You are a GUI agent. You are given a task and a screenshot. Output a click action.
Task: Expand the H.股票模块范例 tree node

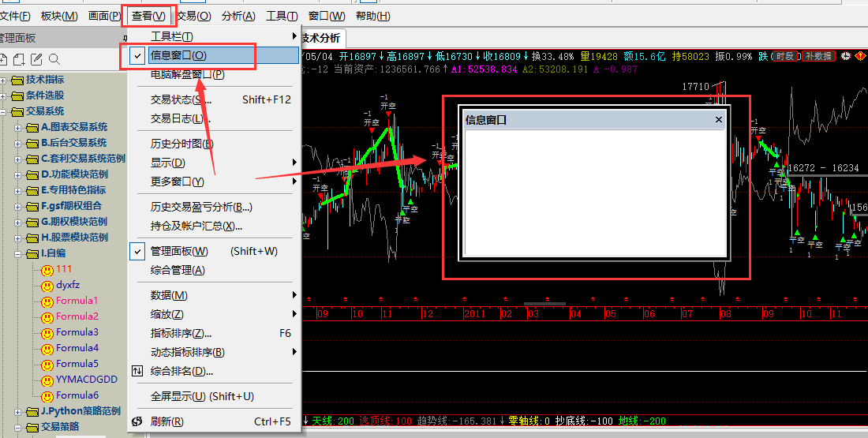pyautogui.click(x=17, y=238)
